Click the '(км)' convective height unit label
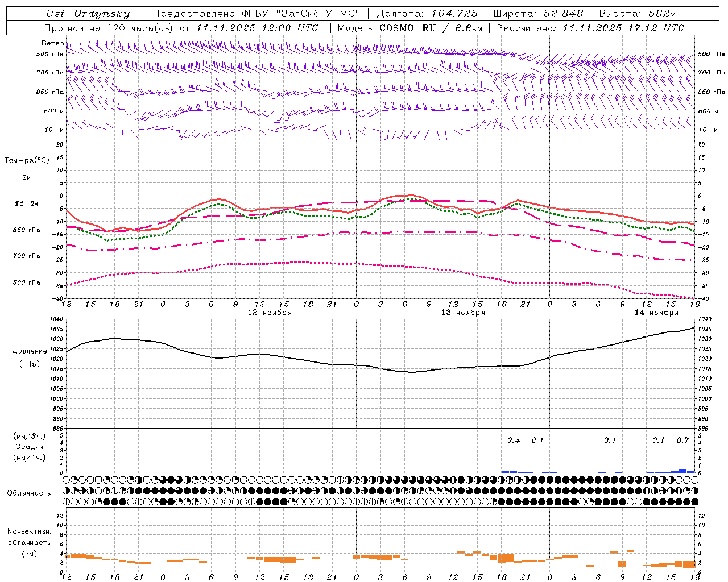Viewport: 728px width, 582px height. 29,554
